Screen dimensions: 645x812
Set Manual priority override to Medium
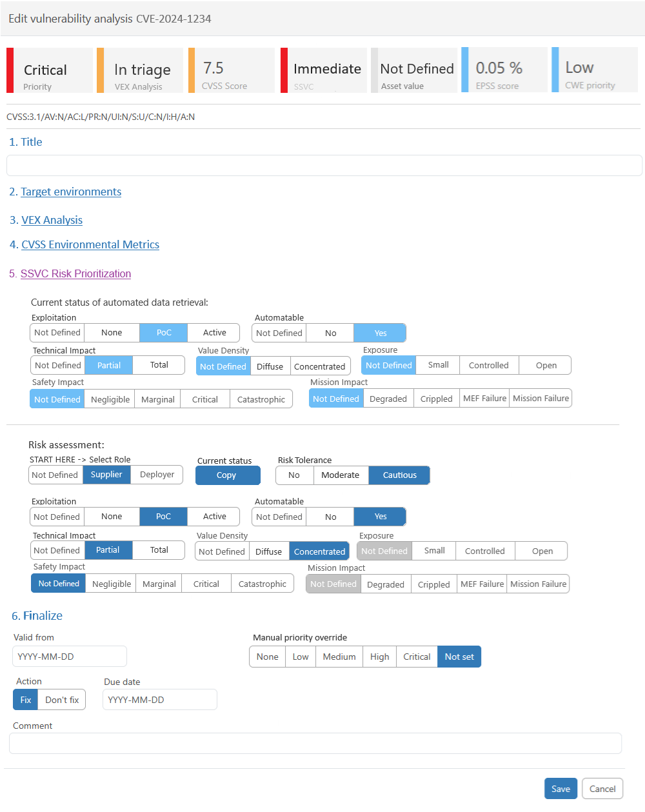pos(339,657)
